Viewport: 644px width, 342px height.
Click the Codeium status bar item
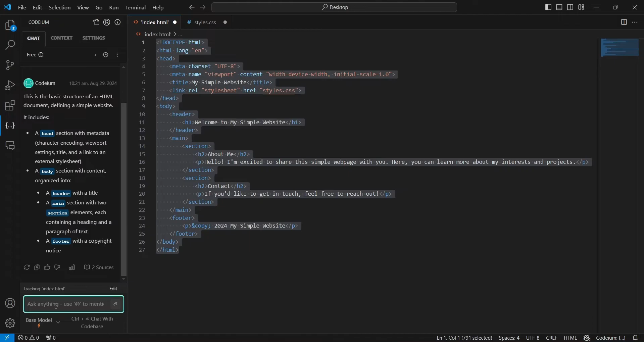(x=611, y=338)
